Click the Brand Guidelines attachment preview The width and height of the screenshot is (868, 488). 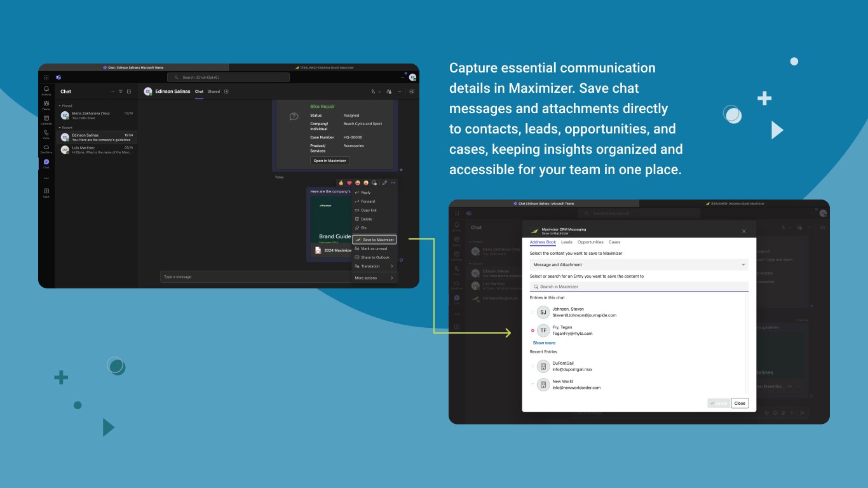click(x=330, y=219)
